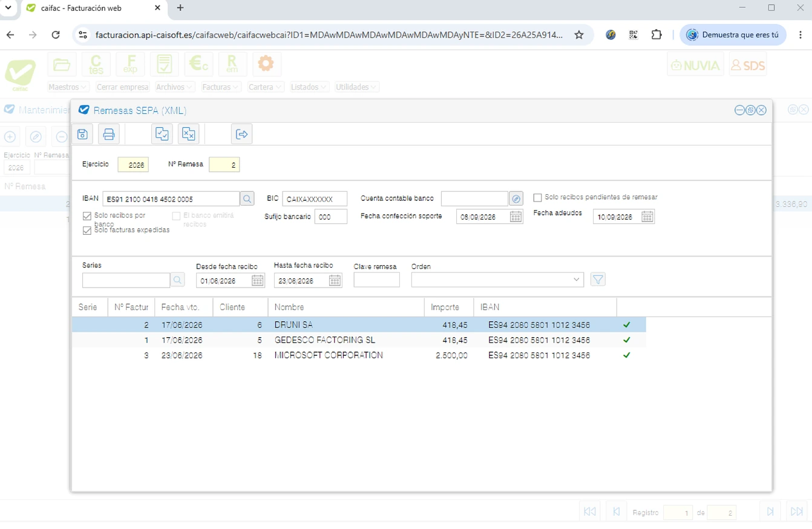812x529 pixels.
Task: Toggle El banco emitirá recibos checkbox
Action: [176, 216]
